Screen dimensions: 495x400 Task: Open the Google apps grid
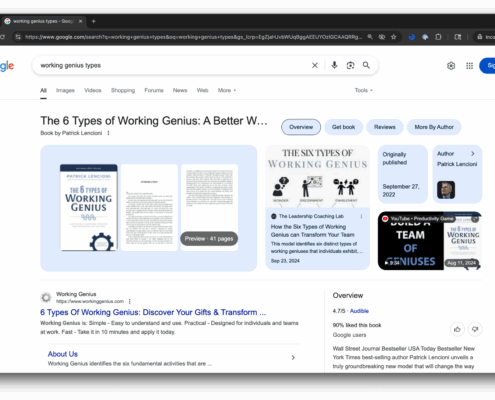click(469, 66)
